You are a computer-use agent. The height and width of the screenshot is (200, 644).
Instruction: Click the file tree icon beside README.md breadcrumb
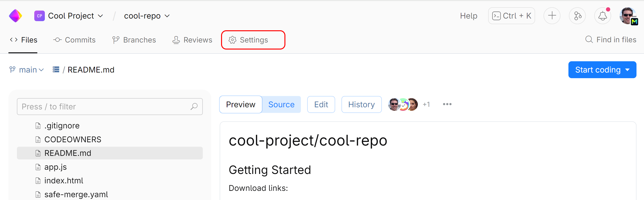click(x=55, y=69)
